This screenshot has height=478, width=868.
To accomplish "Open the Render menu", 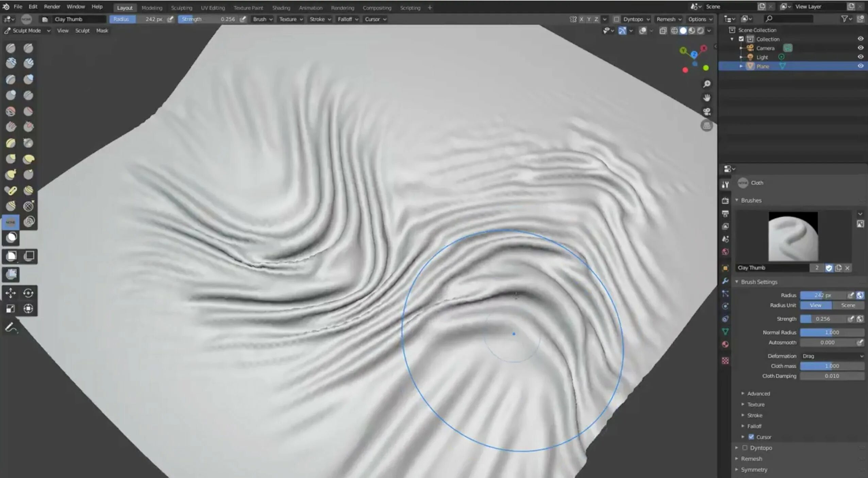I will [52, 6].
